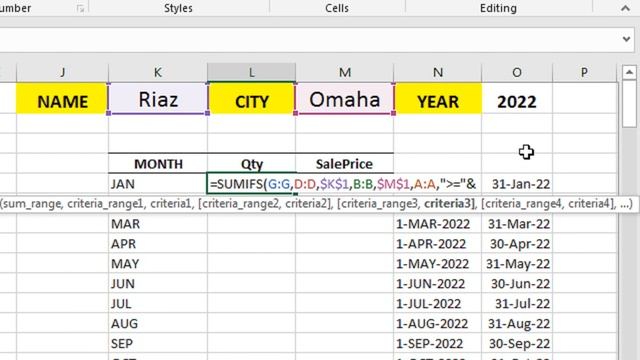Screen dimensions: 640x360
Task: Click the 31-Jul-22 cell
Action: click(x=517, y=304)
